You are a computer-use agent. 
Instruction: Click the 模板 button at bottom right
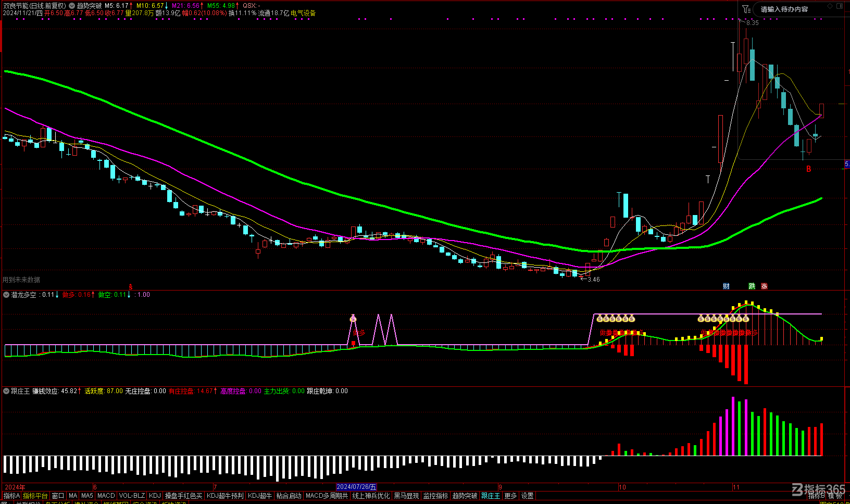[835, 496]
